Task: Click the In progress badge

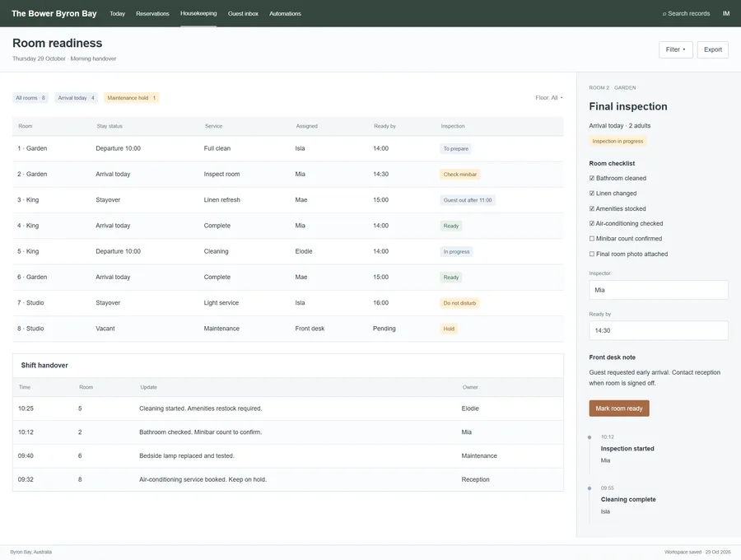Action: 456,251
